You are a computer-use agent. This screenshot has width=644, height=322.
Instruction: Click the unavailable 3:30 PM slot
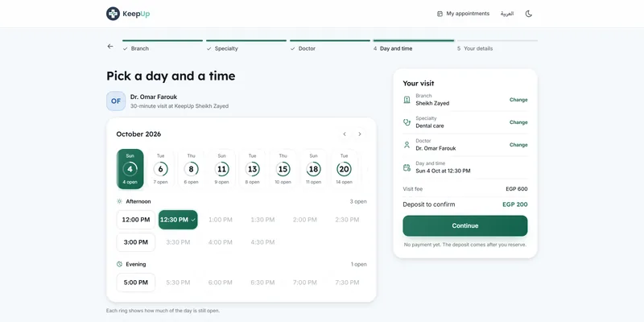coord(178,242)
